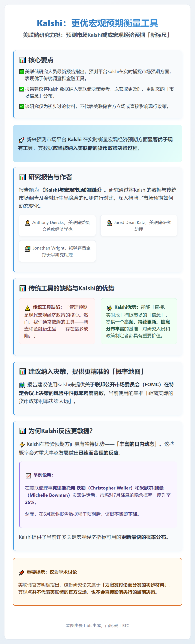
Task: Click the sparkle star icon by Kalshi优势
Action: (x=109, y=308)
